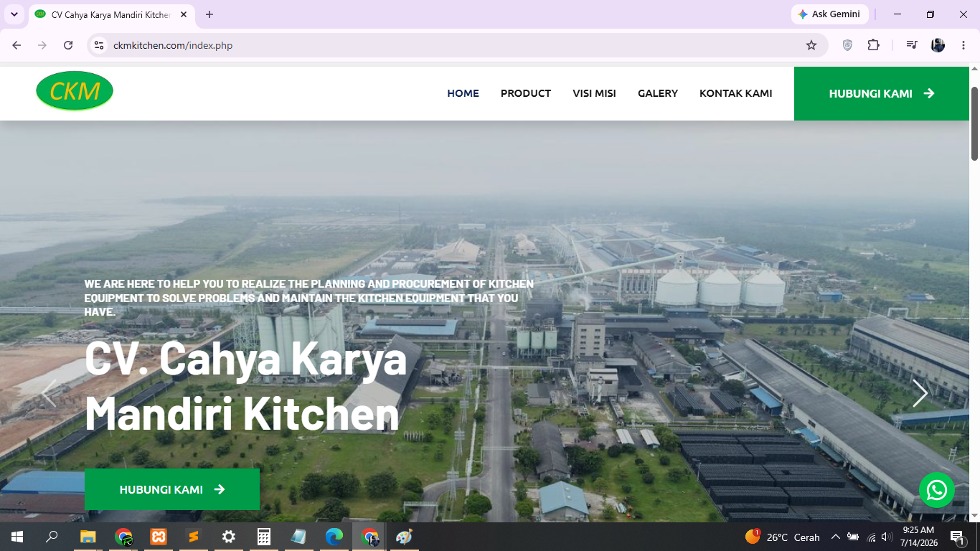Click the page vertical scrollbar thumb
The height and width of the screenshot is (551, 980).
[974, 123]
